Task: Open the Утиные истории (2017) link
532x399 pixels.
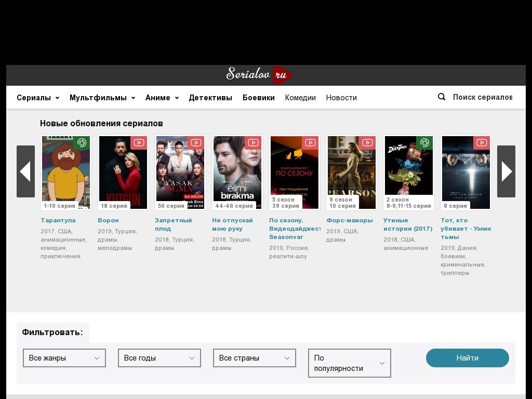Action: pyautogui.click(x=408, y=224)
